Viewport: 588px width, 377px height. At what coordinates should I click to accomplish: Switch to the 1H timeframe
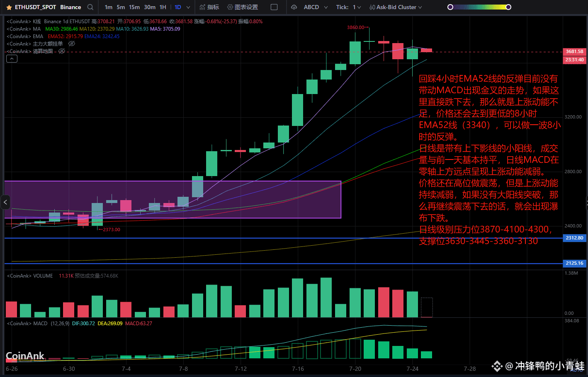pos(163,7)
